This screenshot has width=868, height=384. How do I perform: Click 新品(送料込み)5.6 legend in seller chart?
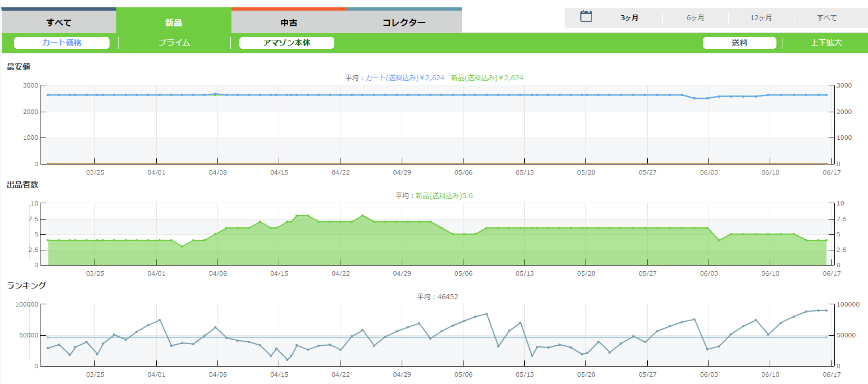pyautogui.click(x=448, y=196)
